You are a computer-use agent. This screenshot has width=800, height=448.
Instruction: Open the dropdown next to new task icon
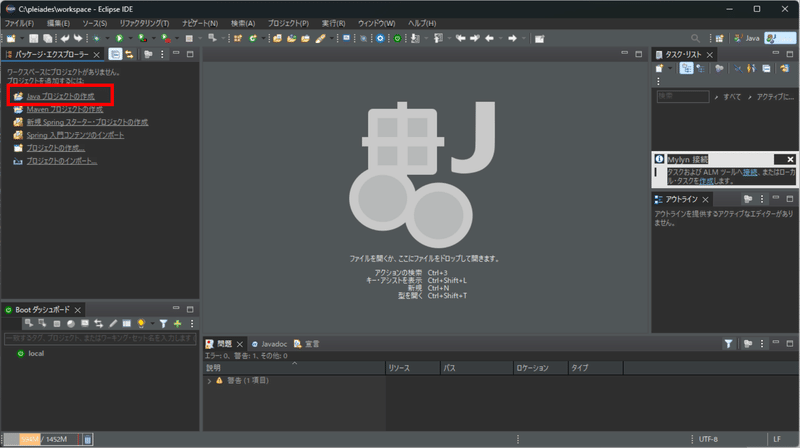[x=672, y=68]
